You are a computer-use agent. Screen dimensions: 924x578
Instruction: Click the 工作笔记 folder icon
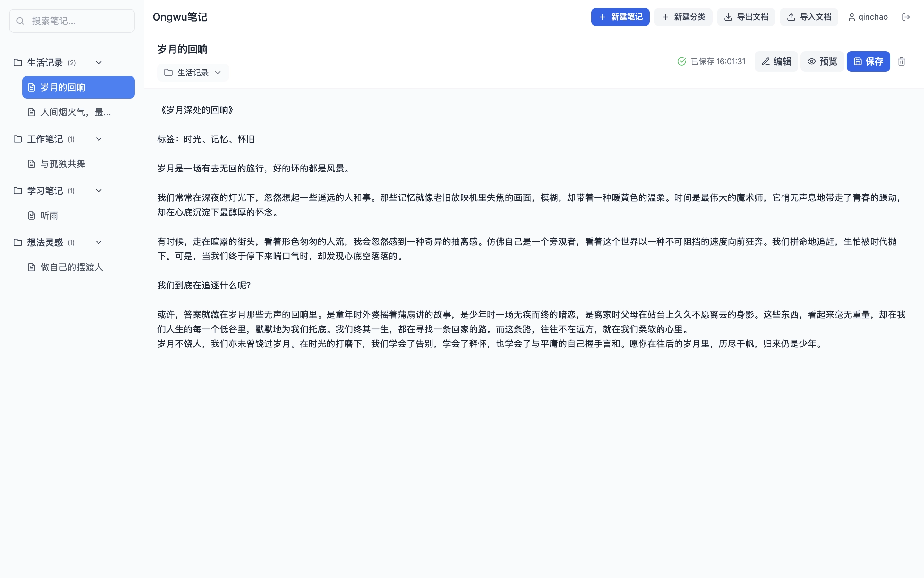tap(18, 139)
